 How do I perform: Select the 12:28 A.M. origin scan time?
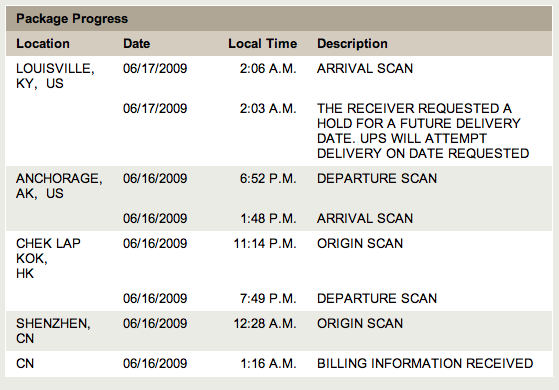(265, 323)
